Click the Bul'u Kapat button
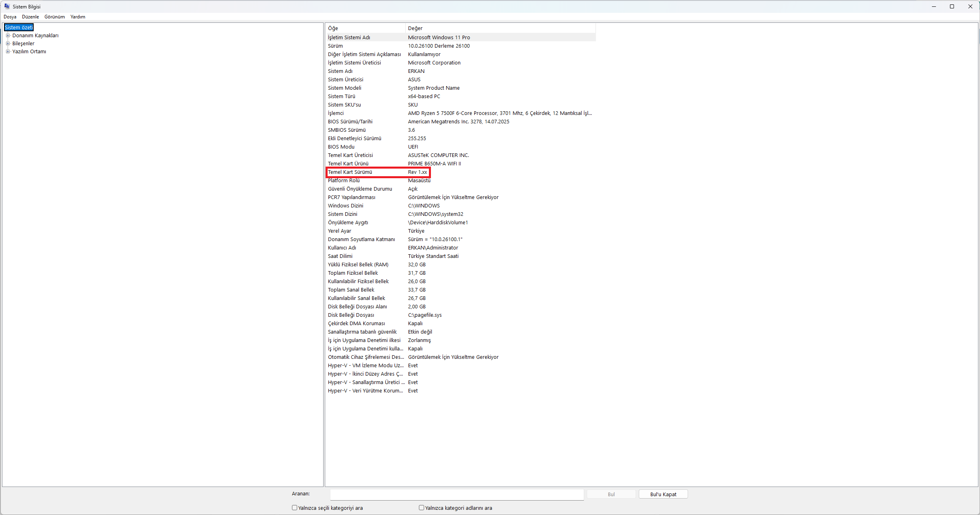 tap(663, 495)
